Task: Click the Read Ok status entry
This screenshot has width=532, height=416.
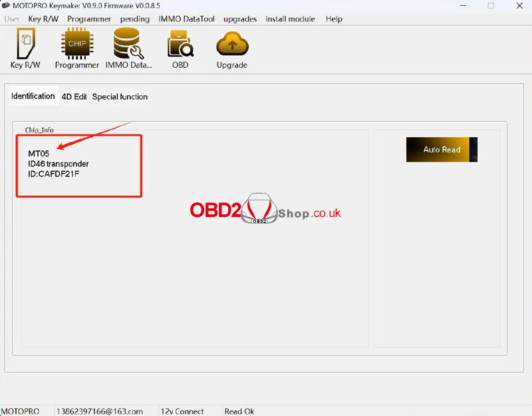Action: pos(239,411)
